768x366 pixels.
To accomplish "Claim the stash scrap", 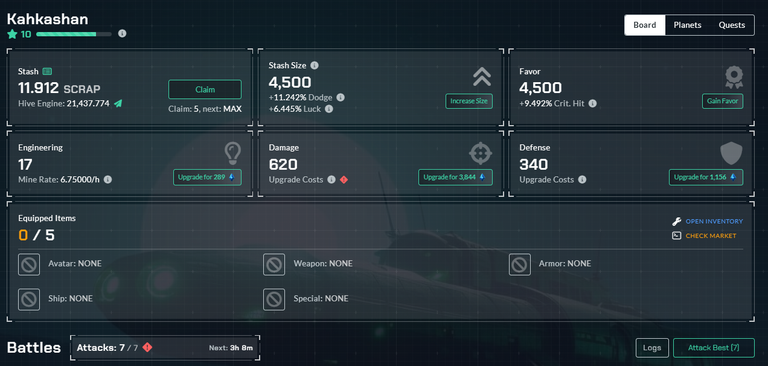I will pos(205,90).
